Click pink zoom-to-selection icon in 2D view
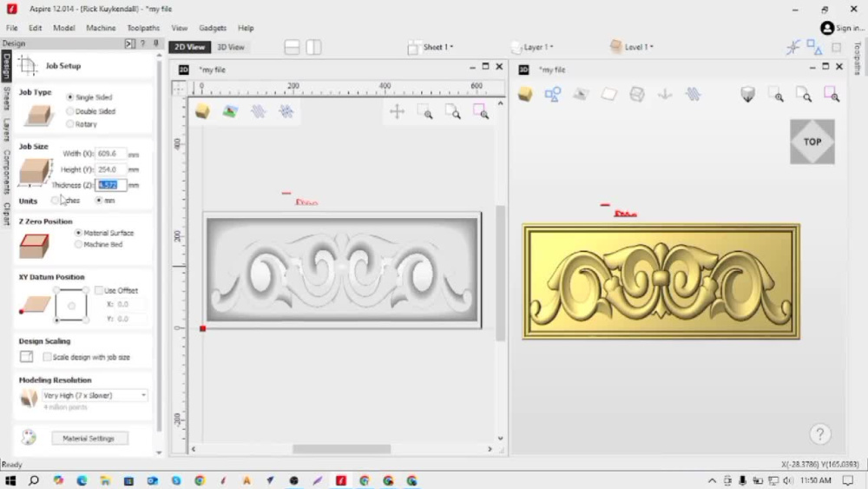Viewport: 868px width, 489px height. [481, 112]
